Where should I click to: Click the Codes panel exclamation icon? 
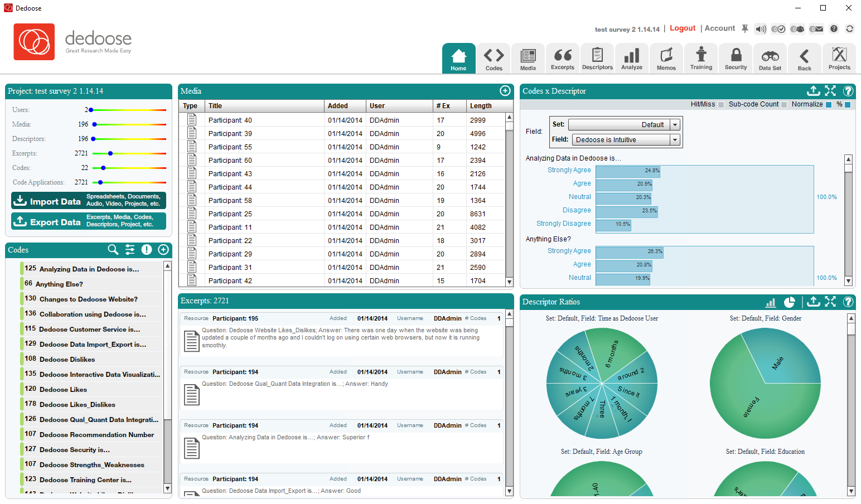(147, 250)
